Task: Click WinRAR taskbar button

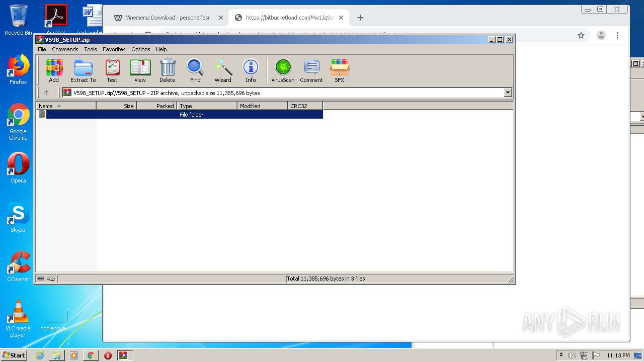Action: pyautogui.click(x=124, y=355)
